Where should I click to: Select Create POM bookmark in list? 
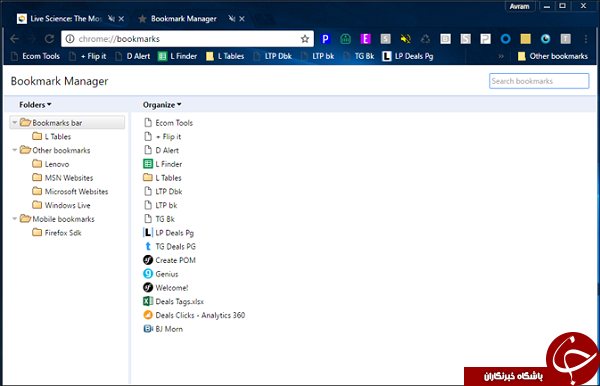point(170,260)
